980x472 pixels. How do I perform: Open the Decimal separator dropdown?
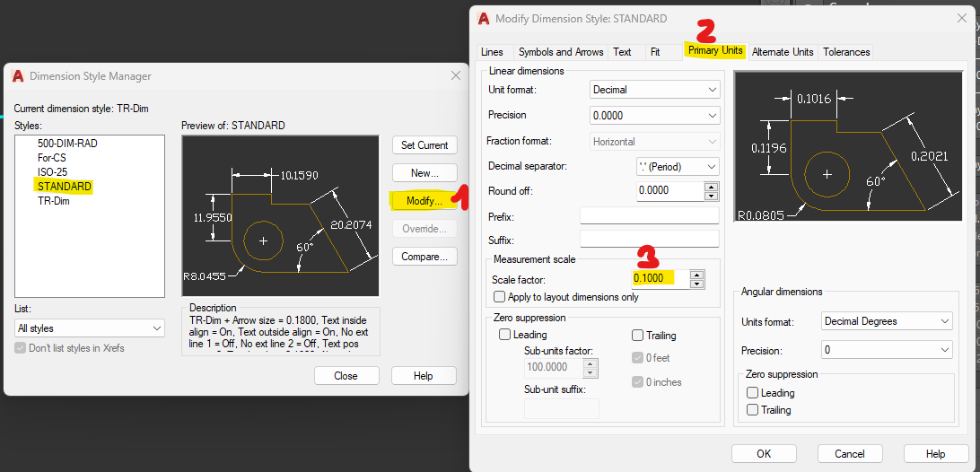click(678, 166)
